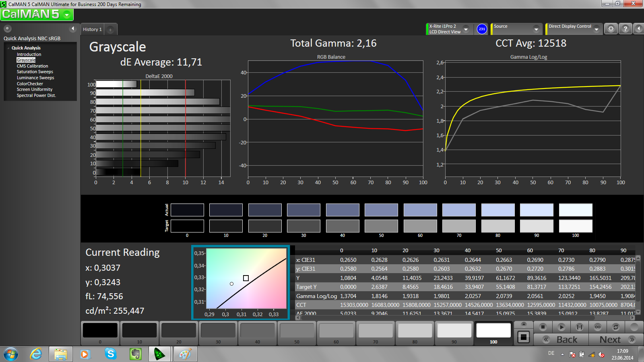Click the stop measurement button
The height and width of the screenshot is (362, 644).
point(543,327)
